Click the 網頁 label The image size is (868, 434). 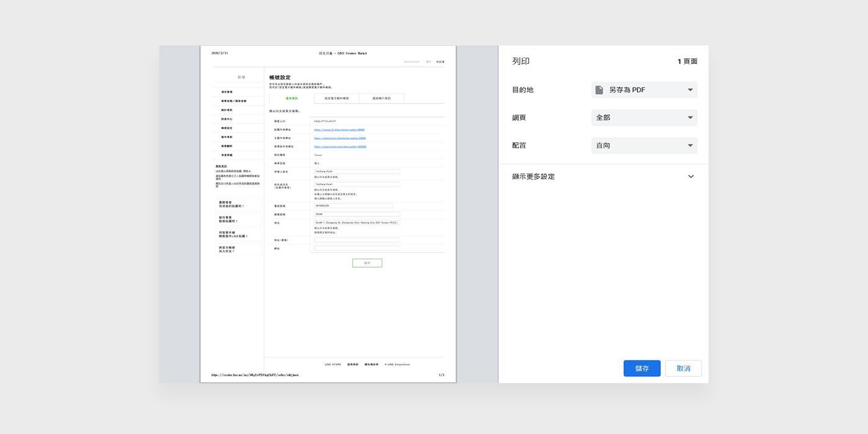[519, 118]
